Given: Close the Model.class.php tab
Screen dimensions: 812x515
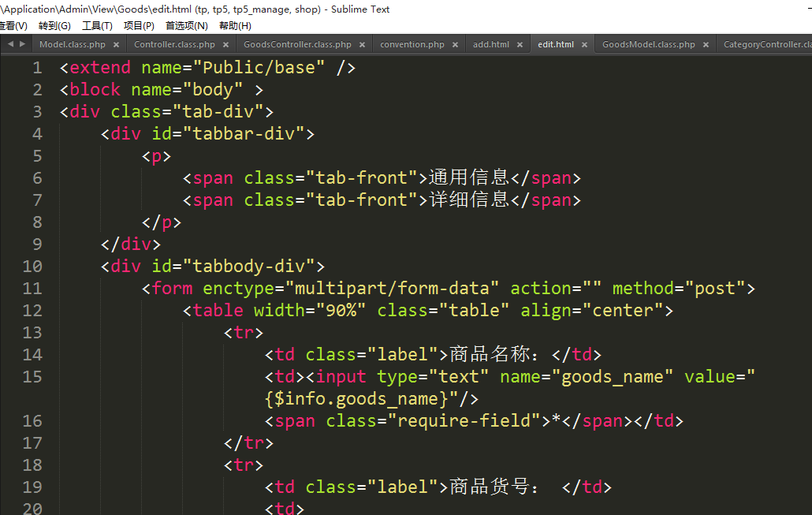Looking at the screenshot, I should [x=116, y=45].
